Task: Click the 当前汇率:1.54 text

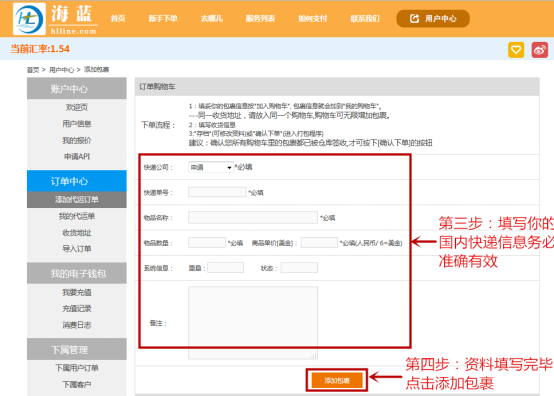Action: coord(40,49)
